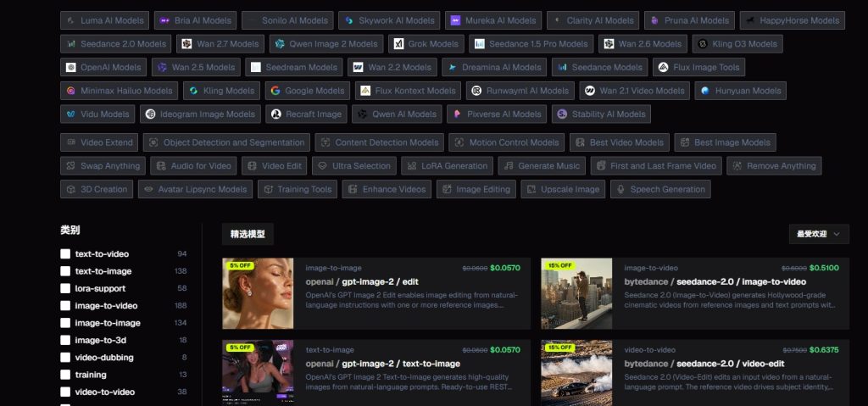Screen dimensions: 868x406
Task: Tick the image-to-image checkbox
Action: (65, 323)
